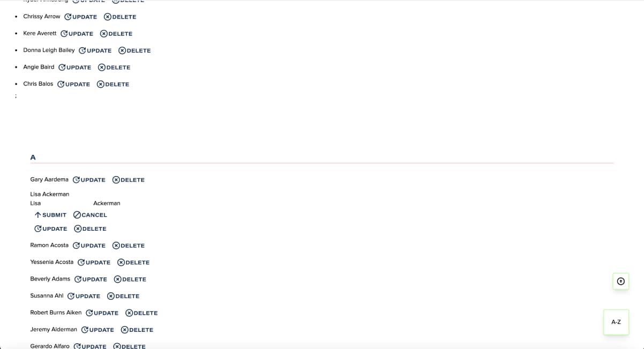Update Chrissy Arrow in the top list
644x349 pixels.
(81, 17)
